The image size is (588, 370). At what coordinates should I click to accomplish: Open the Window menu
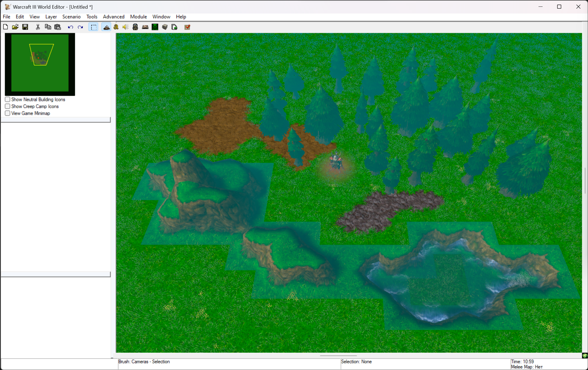tap(161, 17)
